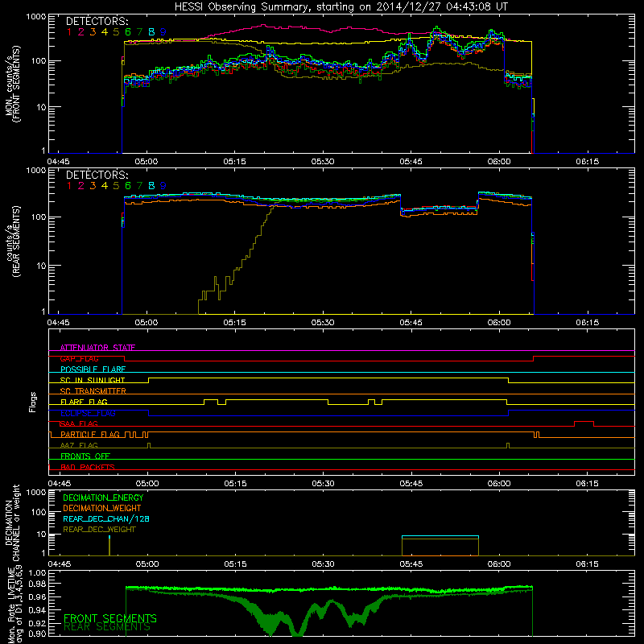Click the DECIMATION CHANNEL or weight axis title
Screen dimensions: 644x644
click(x=12, y=522)
